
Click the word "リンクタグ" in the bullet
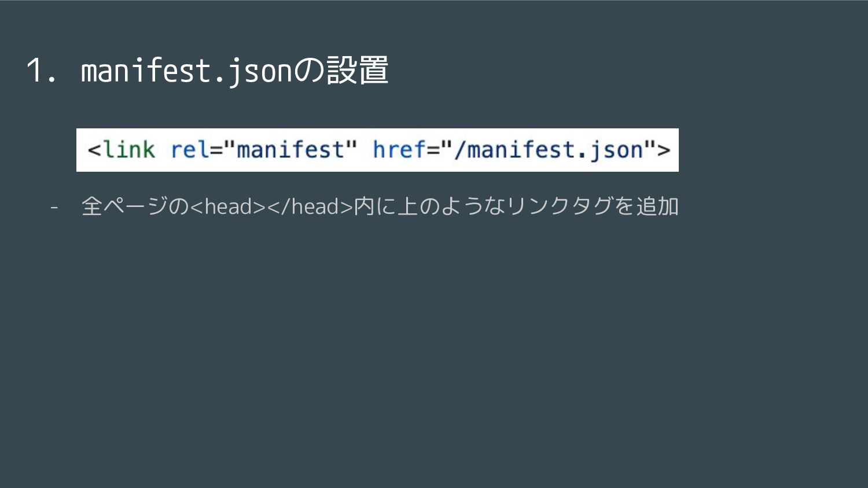(560, 206)
